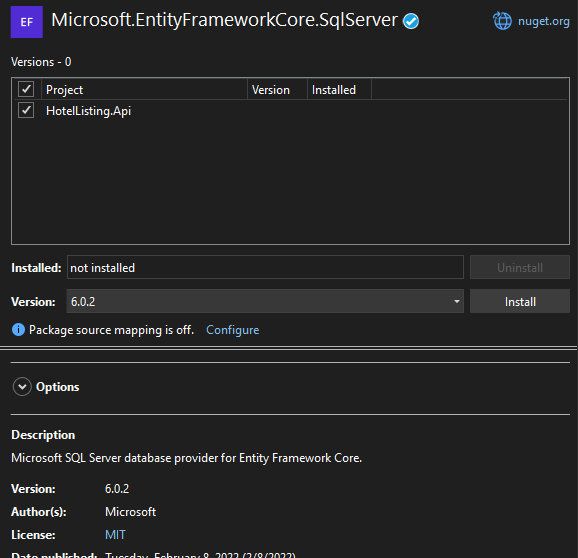Click the 'not installed' text field

[x=265, y=267]
